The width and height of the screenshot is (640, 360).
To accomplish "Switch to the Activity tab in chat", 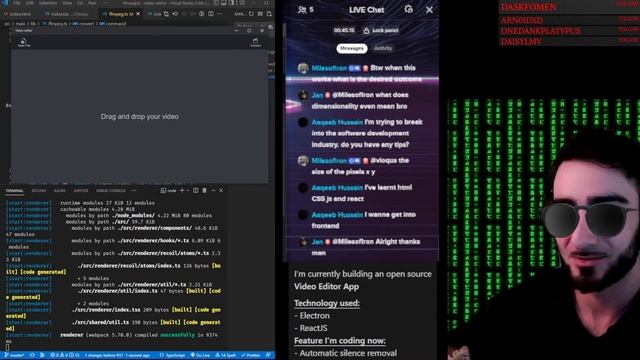I will point(383,49).
